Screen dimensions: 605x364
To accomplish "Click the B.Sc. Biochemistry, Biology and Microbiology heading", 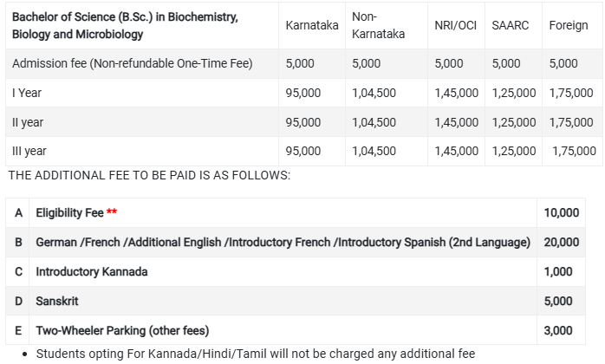I will click(x=125, y=25).
